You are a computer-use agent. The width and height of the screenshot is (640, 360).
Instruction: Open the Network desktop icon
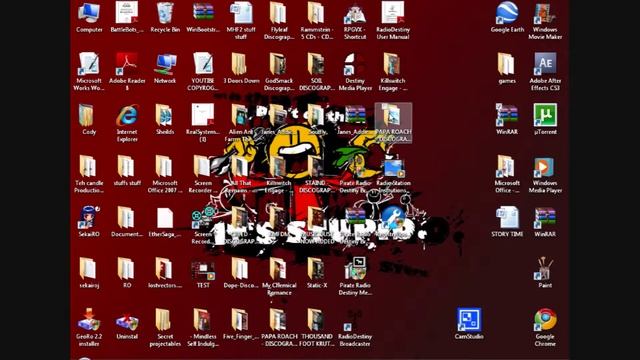click(x=165, y=64)
